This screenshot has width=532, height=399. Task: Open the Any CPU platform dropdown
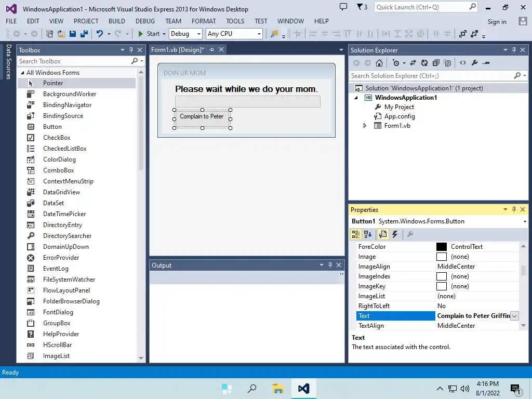coord(259,34)
